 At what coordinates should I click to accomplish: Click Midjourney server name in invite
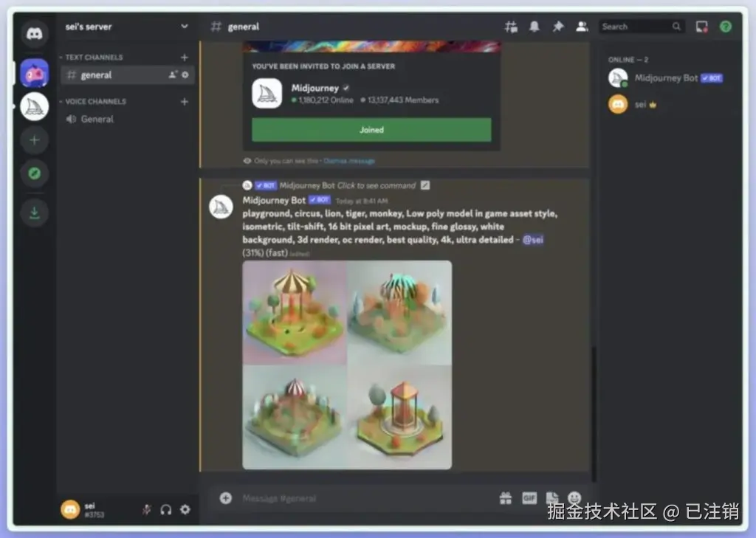pyautogui.click(x=315, y=89)
